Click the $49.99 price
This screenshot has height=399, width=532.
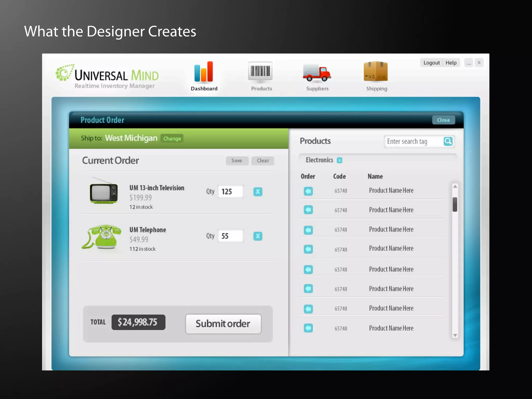(139, 240)
